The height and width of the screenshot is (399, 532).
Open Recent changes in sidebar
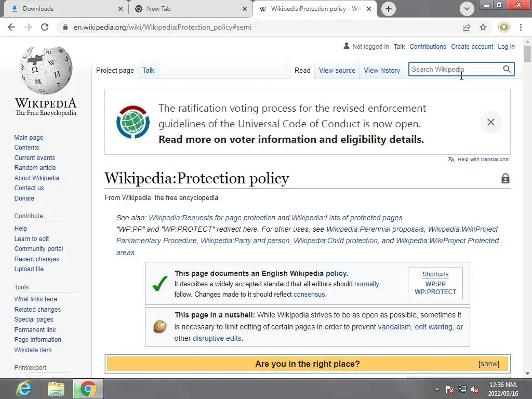click(37, 259)
